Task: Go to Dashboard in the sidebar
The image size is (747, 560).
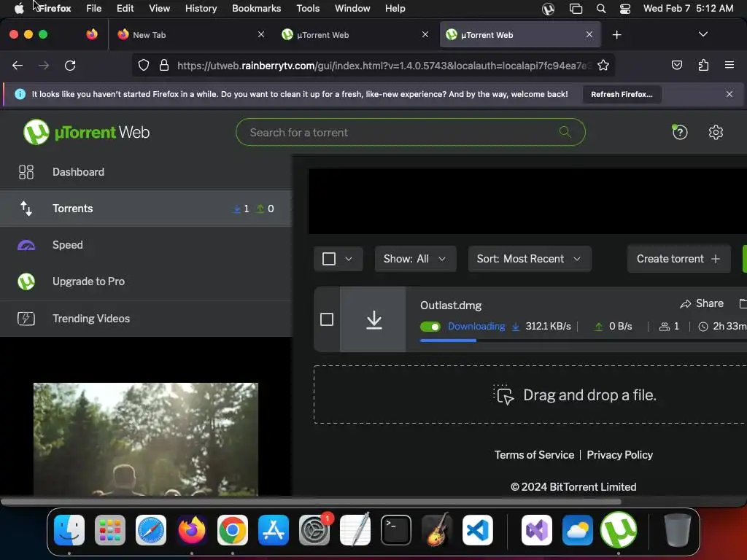Action: coord(146,172)
